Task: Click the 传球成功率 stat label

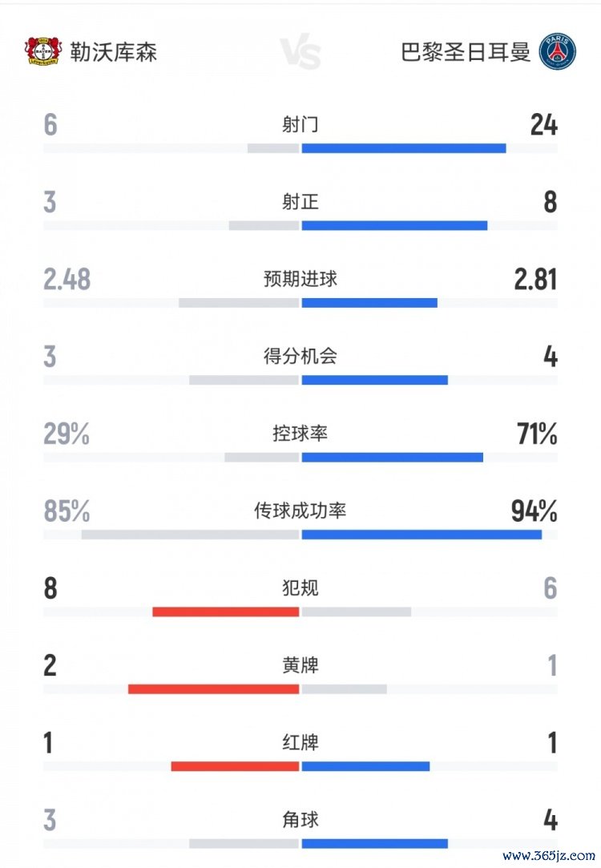Action: [x=300, y=511]
